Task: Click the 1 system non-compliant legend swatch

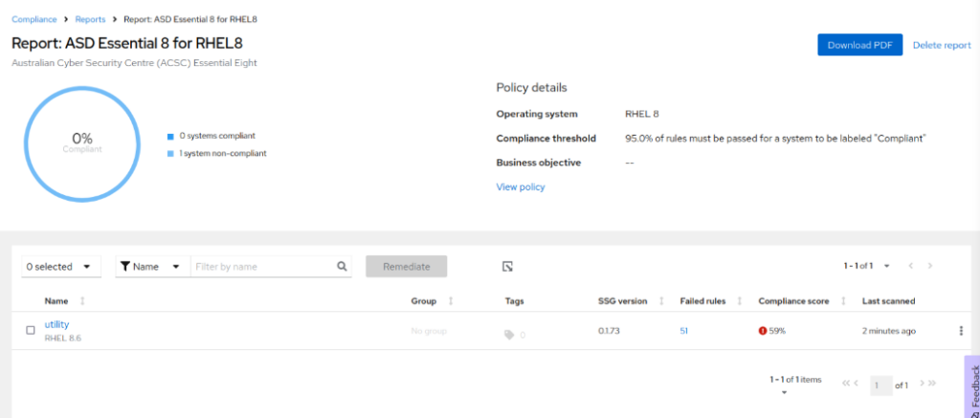Action: coord(170,154)
